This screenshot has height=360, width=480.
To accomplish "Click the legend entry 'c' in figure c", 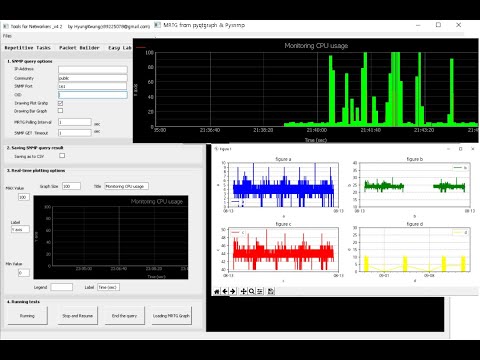I will coord(238,232).
